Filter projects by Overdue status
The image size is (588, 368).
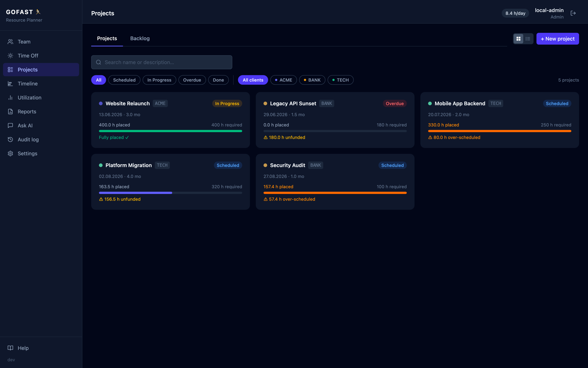coord(192,80)
